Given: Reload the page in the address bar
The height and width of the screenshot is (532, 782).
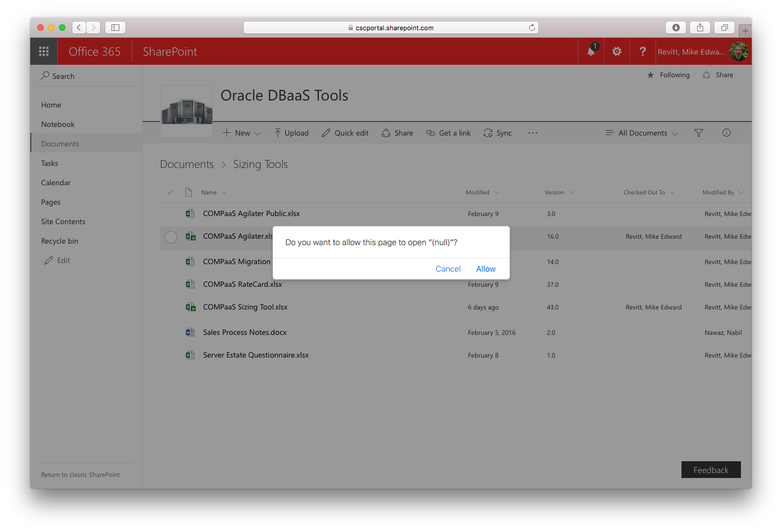Looking at the screenshot, I should click(532, 28).
